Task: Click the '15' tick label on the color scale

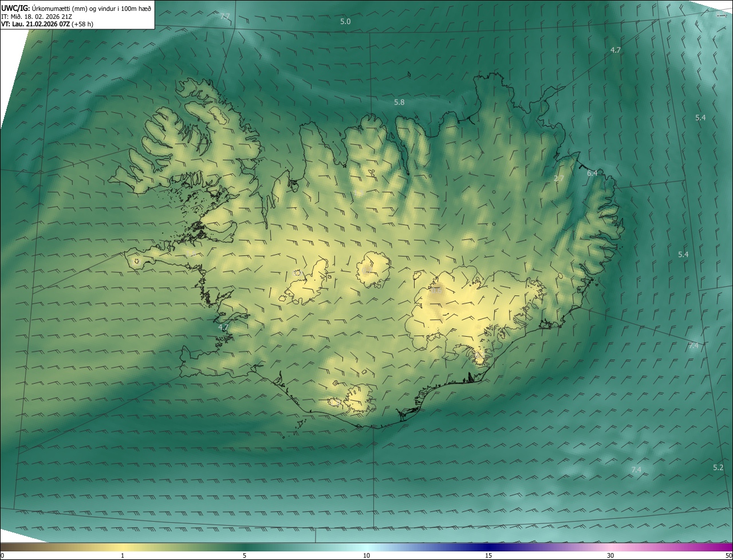Action: point(488,555)
